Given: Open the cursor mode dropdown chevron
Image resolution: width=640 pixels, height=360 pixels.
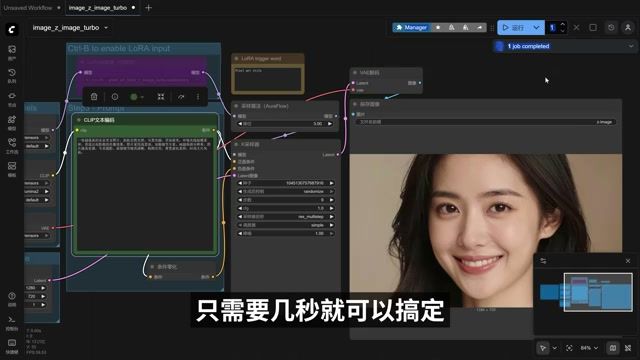Looking at the screenshot, I should (554, 348).
